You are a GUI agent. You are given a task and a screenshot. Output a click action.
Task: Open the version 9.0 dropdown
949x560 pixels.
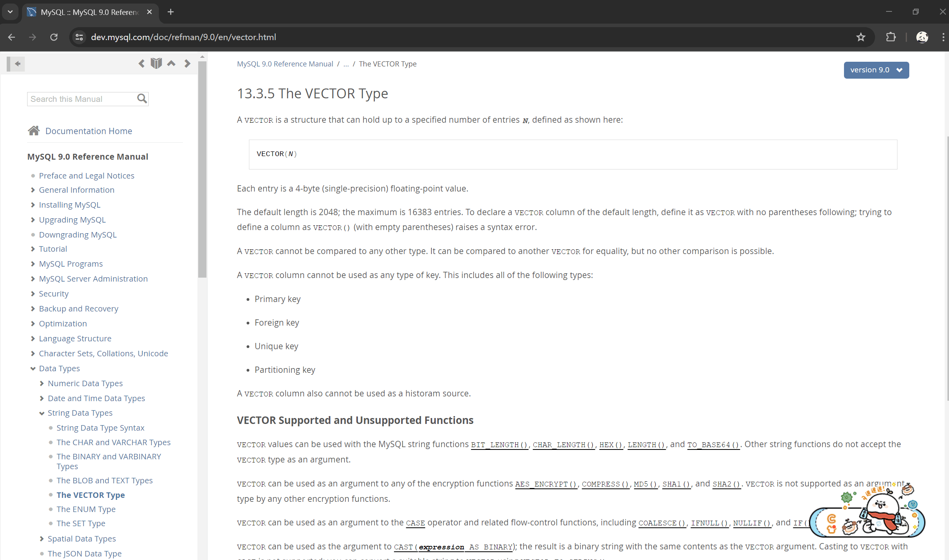pos(876,70)
